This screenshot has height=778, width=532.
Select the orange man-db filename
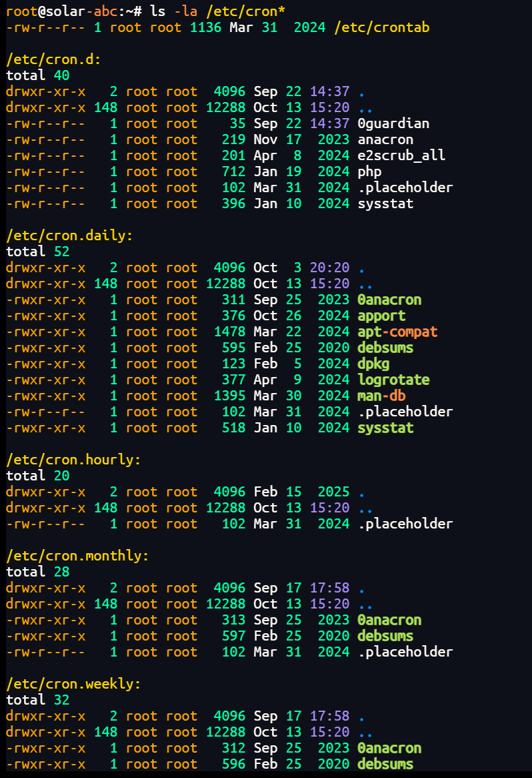(x=381, y=396)
